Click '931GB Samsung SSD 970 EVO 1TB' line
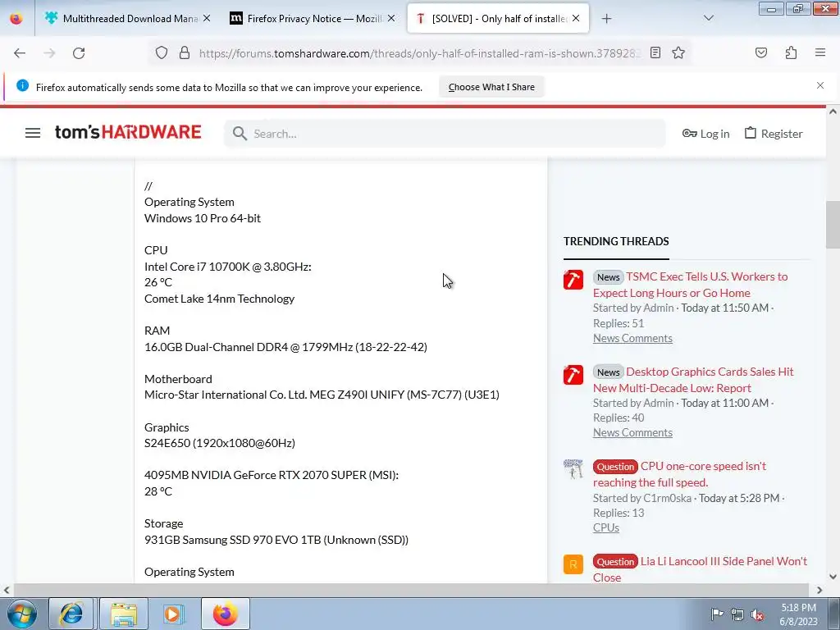The image size is (840, 630). point(276,540)
